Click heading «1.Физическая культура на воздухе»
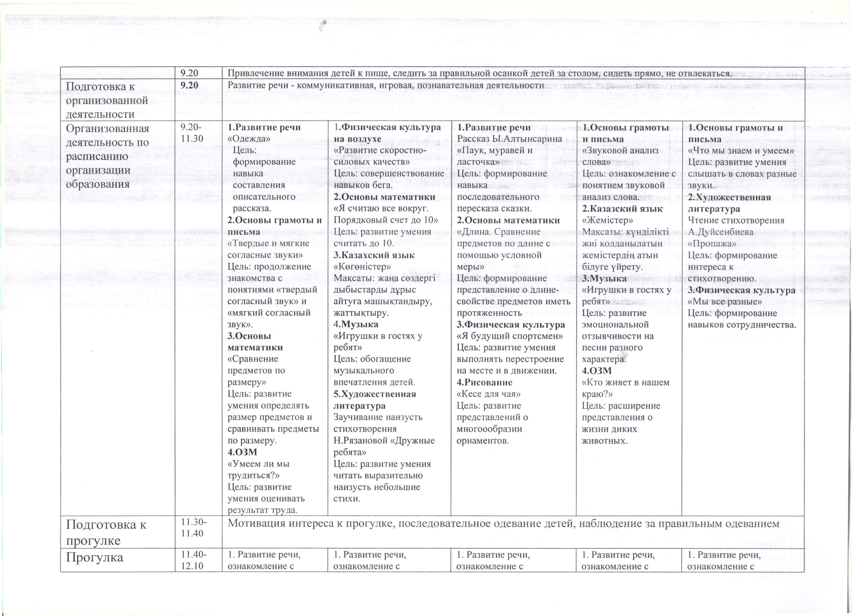 click(x=387, y=133)
